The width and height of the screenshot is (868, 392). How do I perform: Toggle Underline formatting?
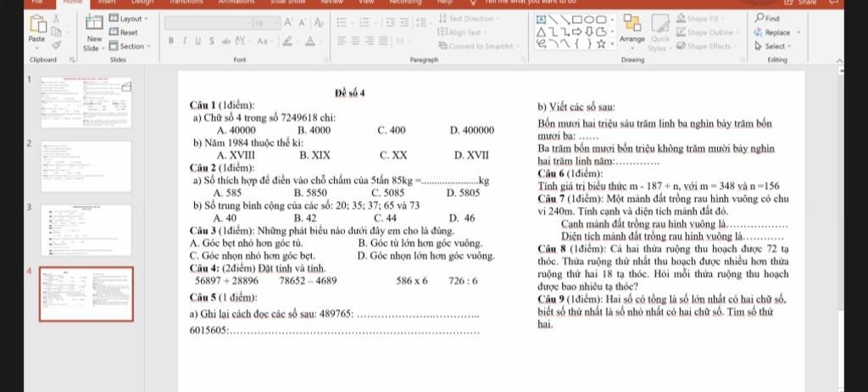pos(198,41)
